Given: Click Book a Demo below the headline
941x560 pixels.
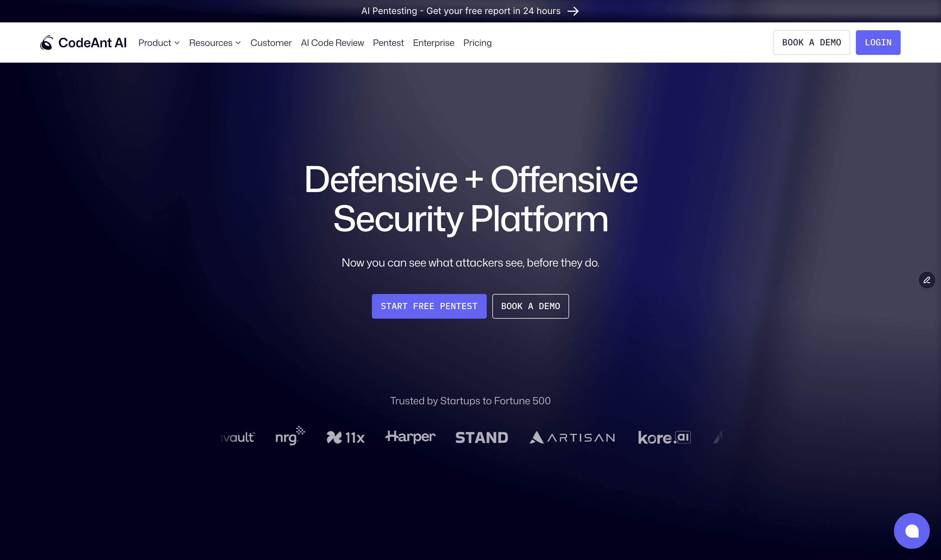Looking at the screenshot, I should (x=530, y=306).
